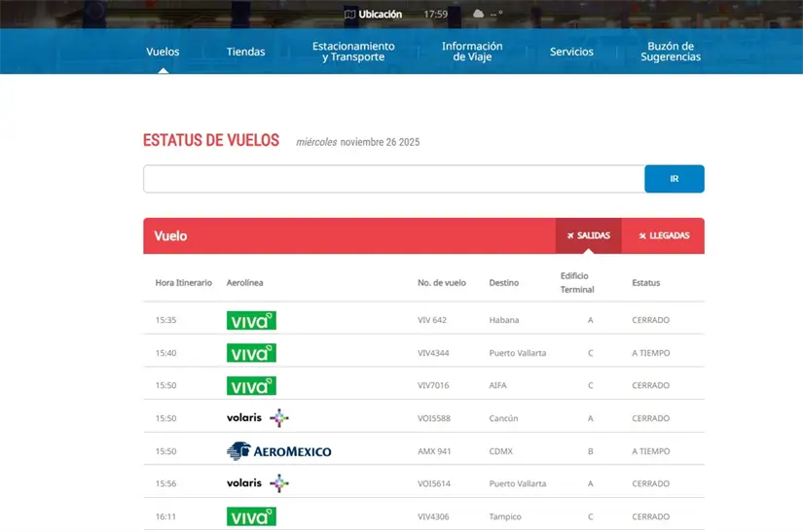Click the Estatus column header
Image resolution: width=803 pixels, height=532 pixels.
(x=645, y=283)
